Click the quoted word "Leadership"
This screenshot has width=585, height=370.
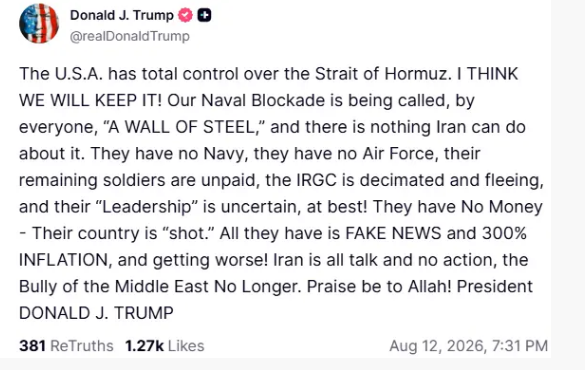coord(147,207)
